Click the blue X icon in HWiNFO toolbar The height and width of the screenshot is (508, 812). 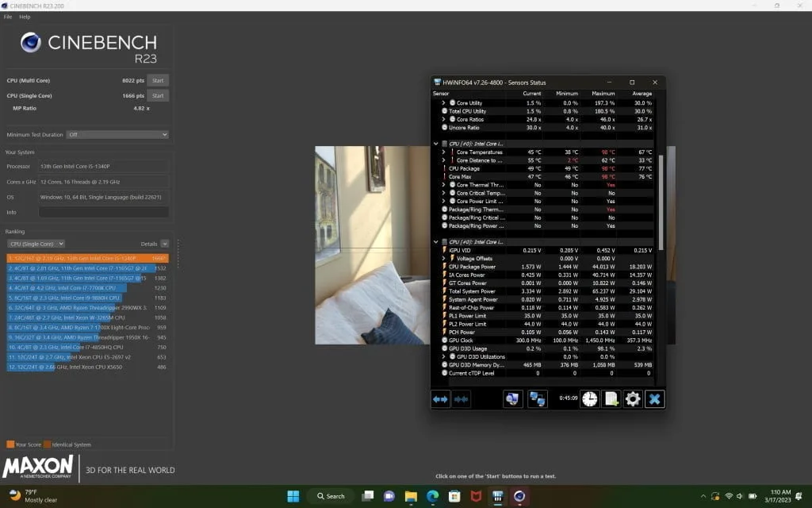653,399
